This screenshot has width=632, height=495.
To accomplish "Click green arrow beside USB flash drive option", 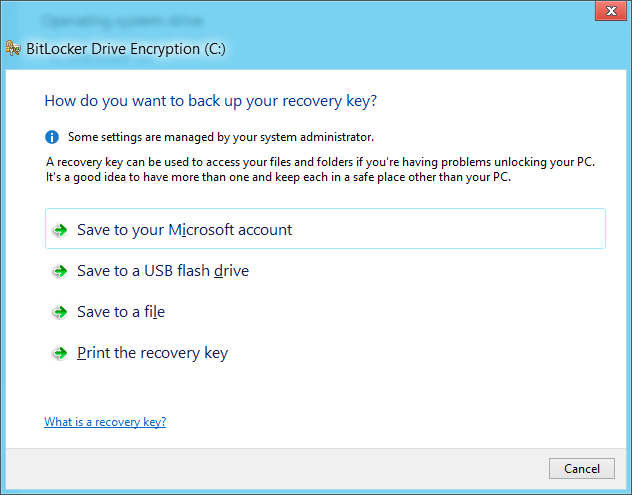I will point(60,271).
